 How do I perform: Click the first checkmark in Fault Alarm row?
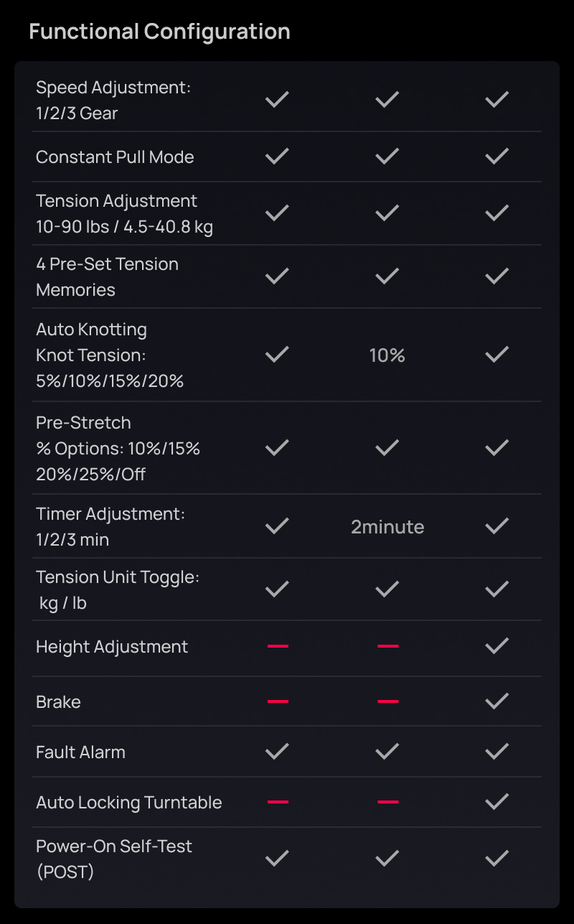click(x=278, y=752)
